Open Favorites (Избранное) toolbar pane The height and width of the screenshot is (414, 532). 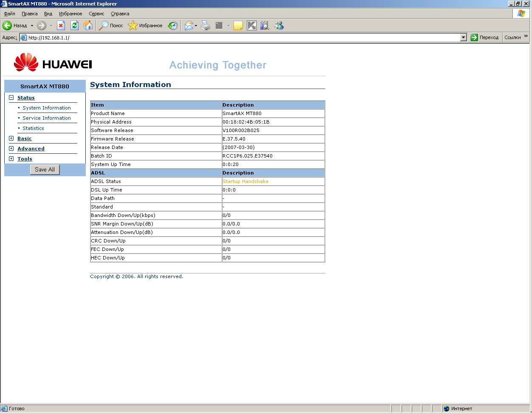click(x=145, y=25)
